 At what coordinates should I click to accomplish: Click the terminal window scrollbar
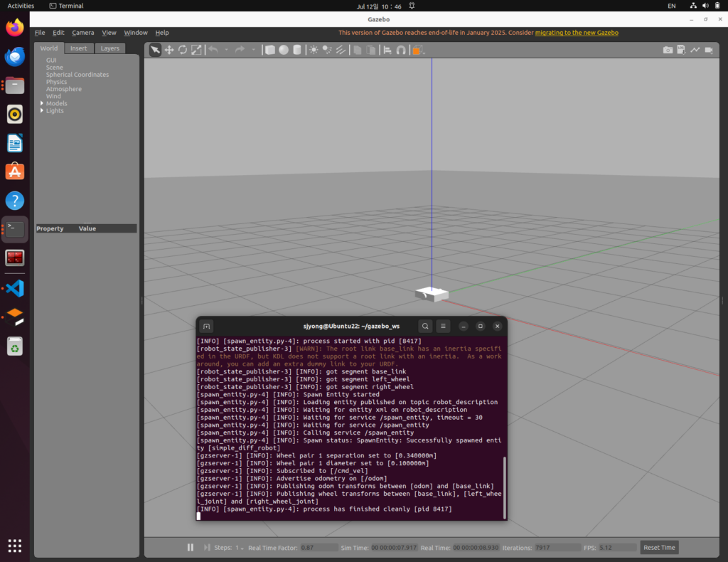click(505, 488)
